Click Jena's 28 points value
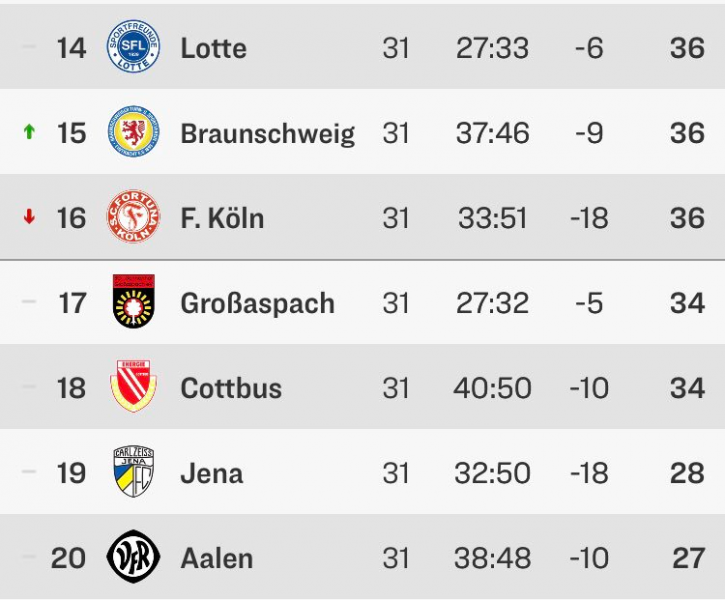This screenshot has width=725, height=600. pos(687,473)
